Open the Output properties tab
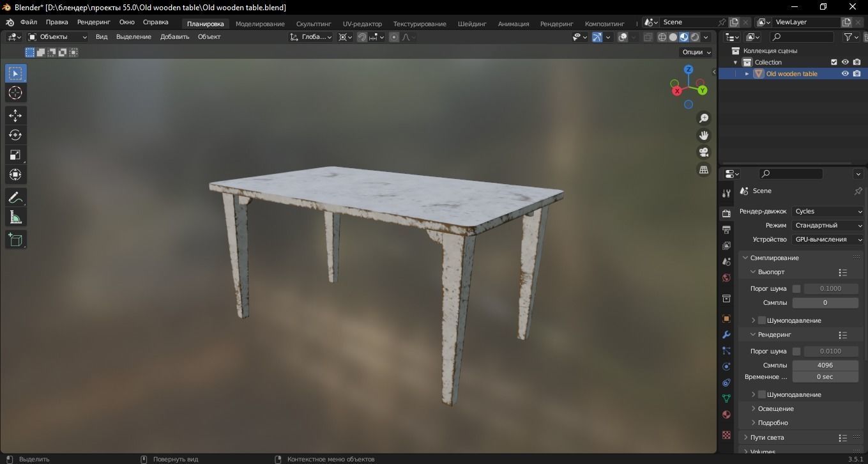 coord(726,229)
